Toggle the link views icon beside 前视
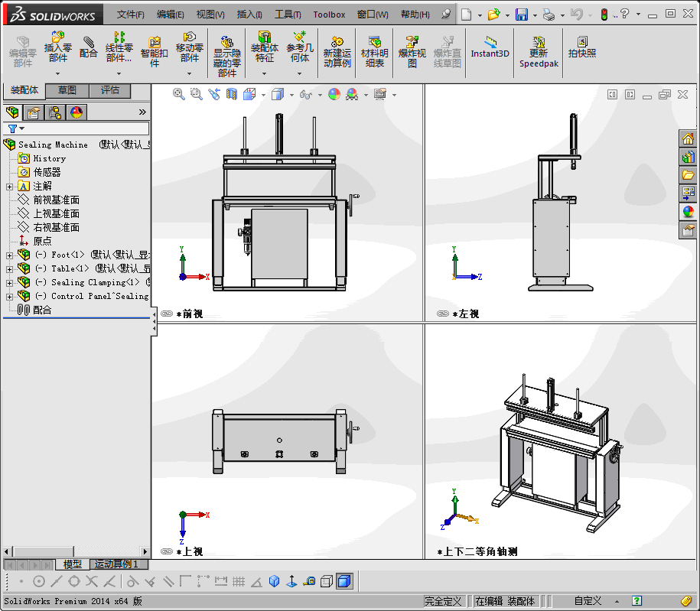This screenshot has width=700, height=611. pyautogui.click(x=167, y=314)
